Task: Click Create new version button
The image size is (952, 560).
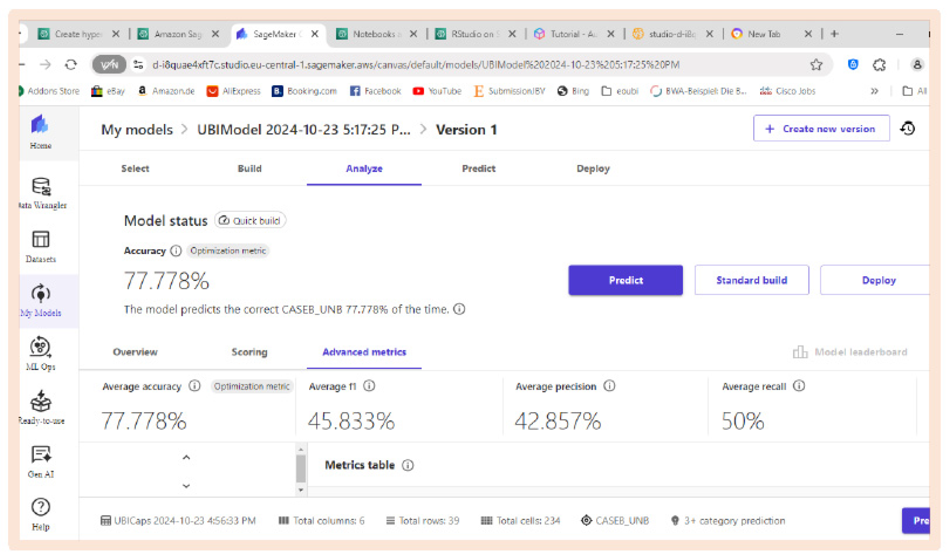Action: [821, 129]
